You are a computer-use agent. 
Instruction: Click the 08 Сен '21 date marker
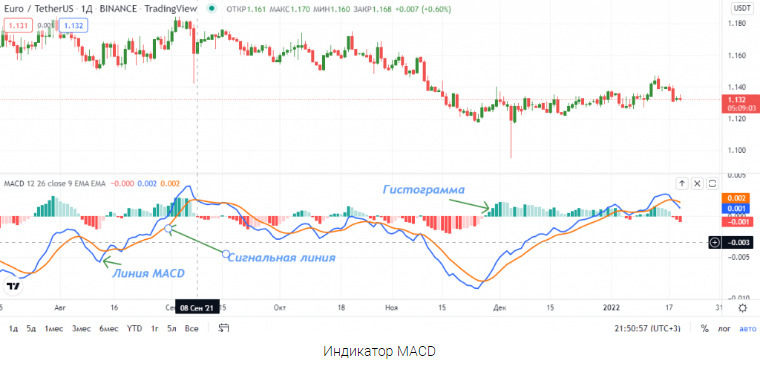pyautogui.click(x=198, y=308)
